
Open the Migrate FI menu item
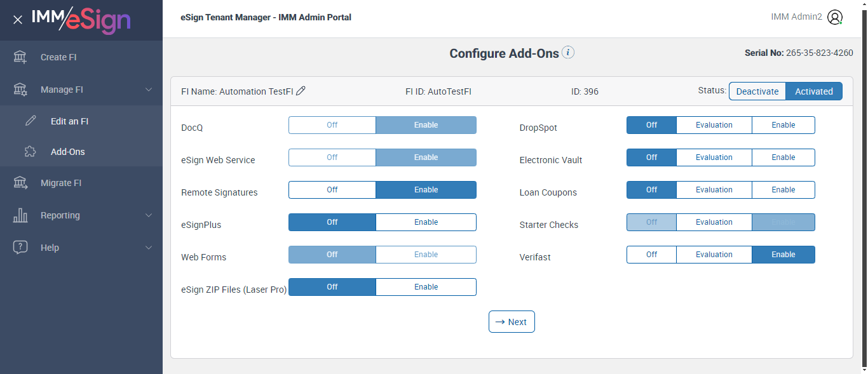(61, 183)
